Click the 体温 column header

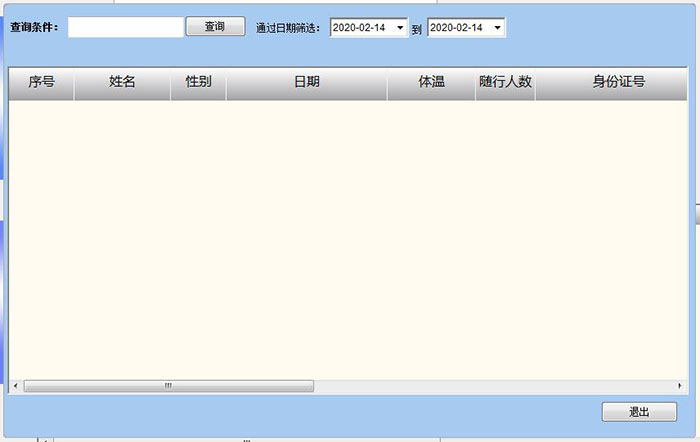pyautogui.click(x=431, y=83)
